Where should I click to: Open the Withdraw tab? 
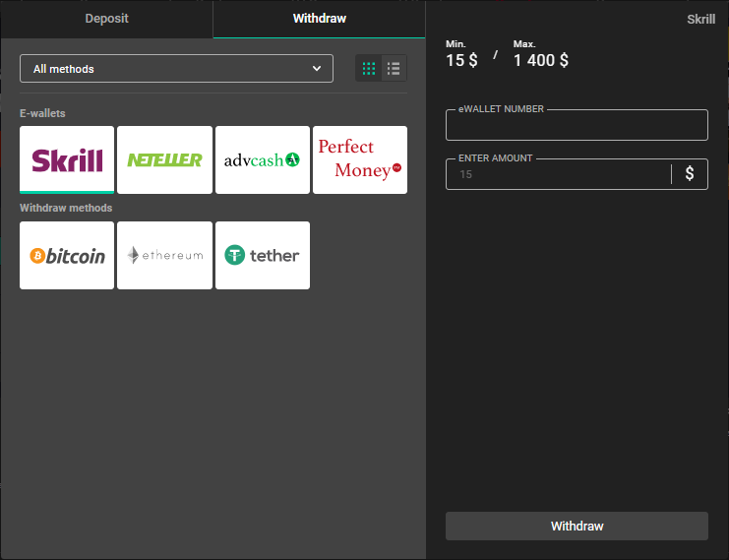(x=320, y=19)
